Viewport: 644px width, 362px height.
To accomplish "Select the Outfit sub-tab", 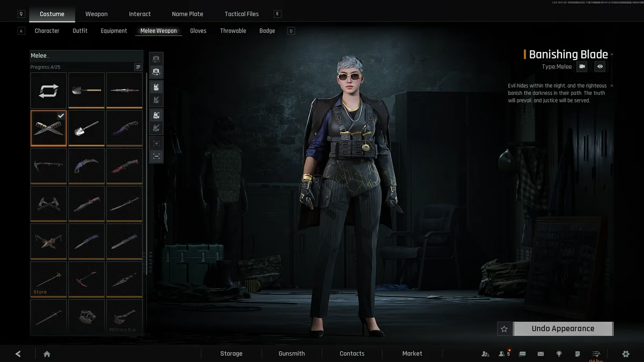I will point(80,31).
